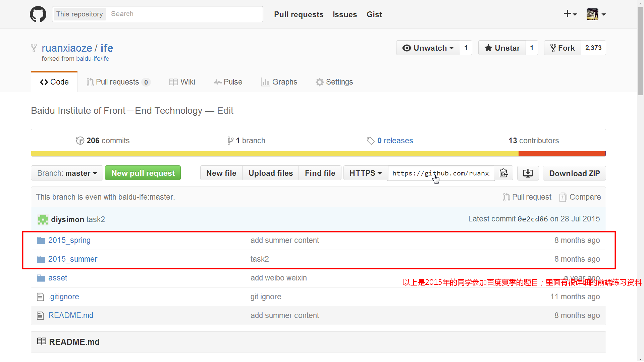Toggle Unwatch for this repository

(x=428, y=48)
